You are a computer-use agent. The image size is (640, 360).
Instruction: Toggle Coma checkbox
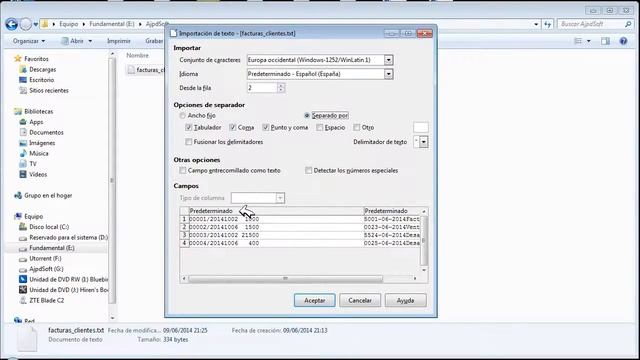click(233, 127)
